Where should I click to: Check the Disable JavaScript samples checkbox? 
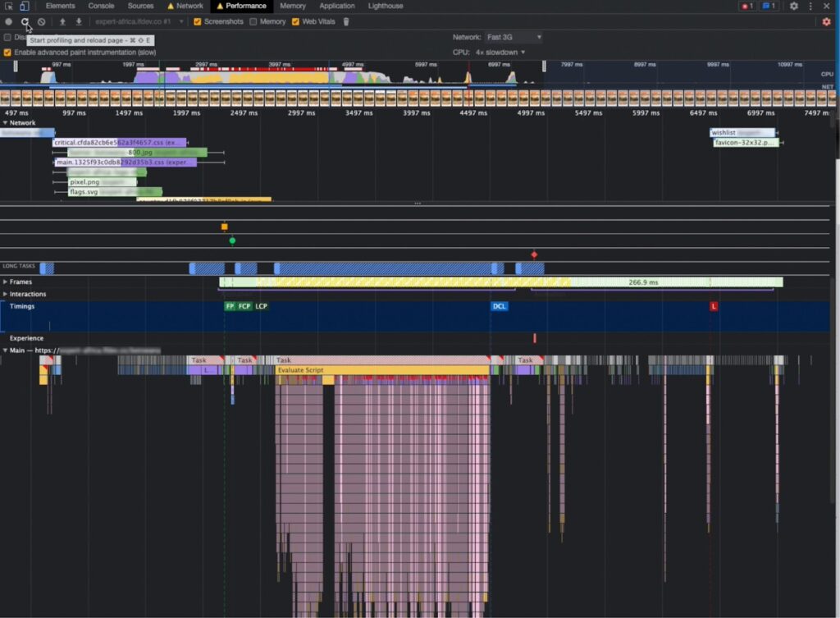point(7,38)
